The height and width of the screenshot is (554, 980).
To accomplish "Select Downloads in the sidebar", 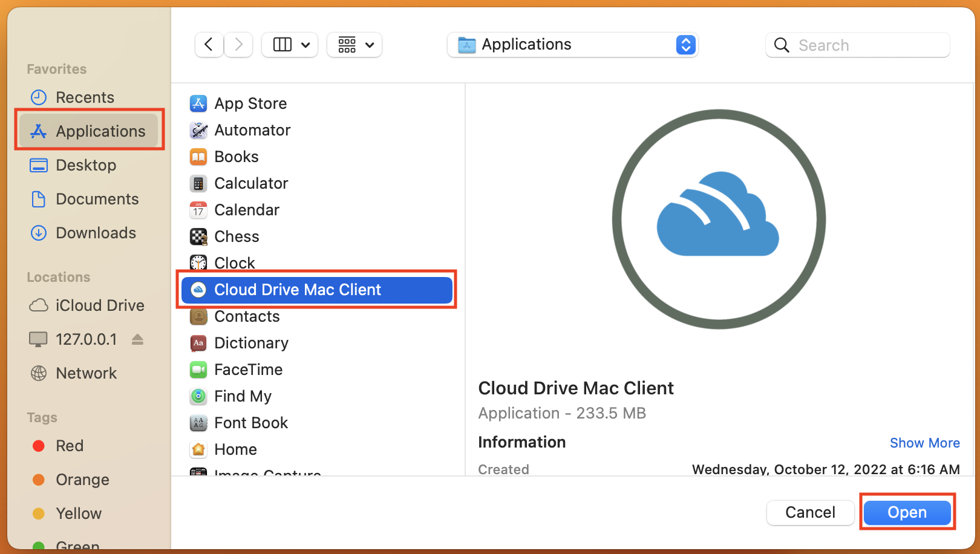I will pyautogui.click(x=88, y=233).
